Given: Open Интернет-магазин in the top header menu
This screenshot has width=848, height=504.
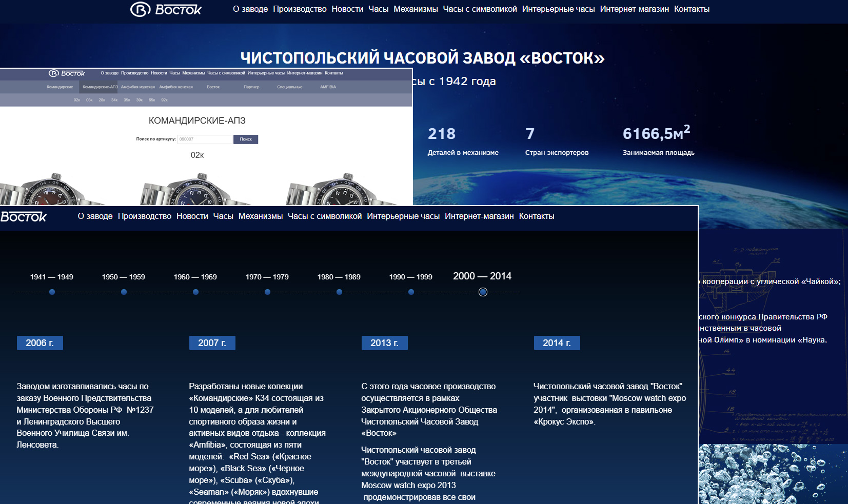Looking at the screenshot, I should (634, 9).
